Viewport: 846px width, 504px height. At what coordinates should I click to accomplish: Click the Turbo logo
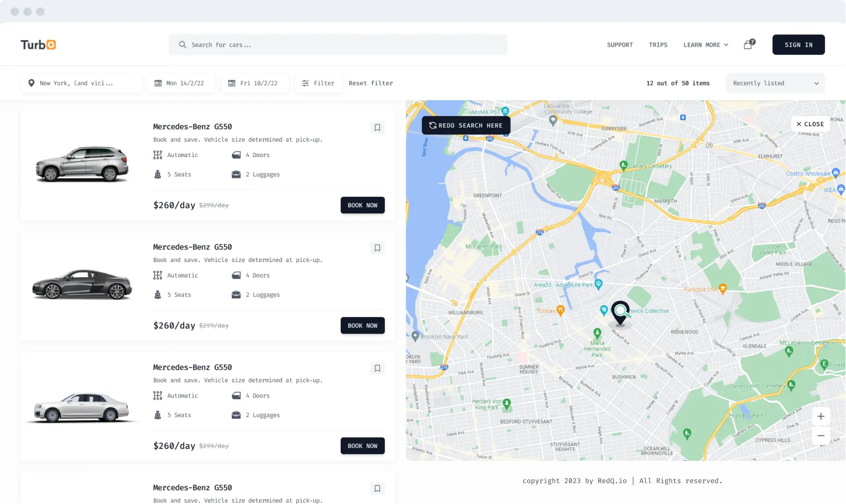pyautogui.click(x=38, y=45)
